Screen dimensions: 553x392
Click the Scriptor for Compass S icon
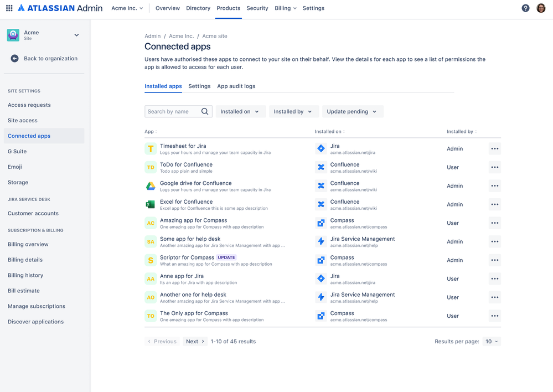[x=151, y=260]
